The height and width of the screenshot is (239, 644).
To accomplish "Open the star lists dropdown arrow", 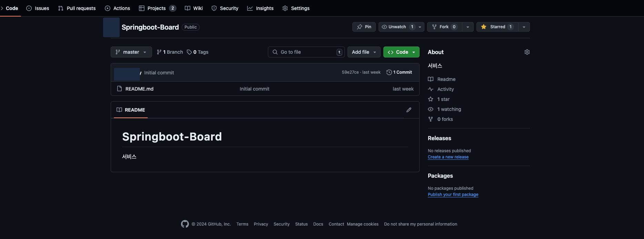I will (524, 27).
